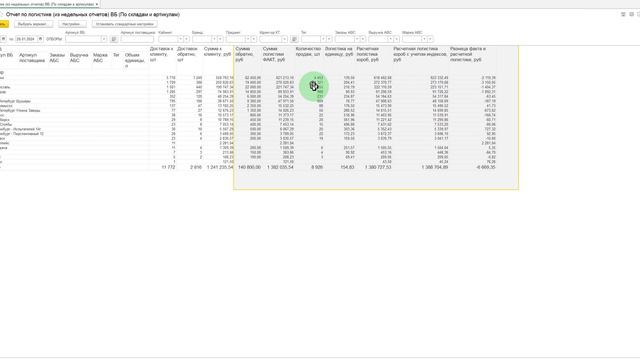The image size is (640, 360).
Task: Click total cell 140 800,00
Action: 249,167
